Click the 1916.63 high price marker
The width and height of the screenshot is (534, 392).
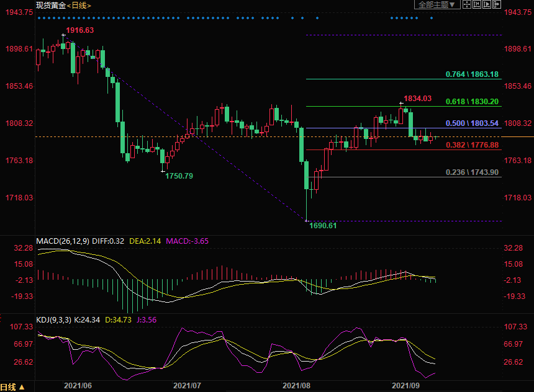coord(80,30)
